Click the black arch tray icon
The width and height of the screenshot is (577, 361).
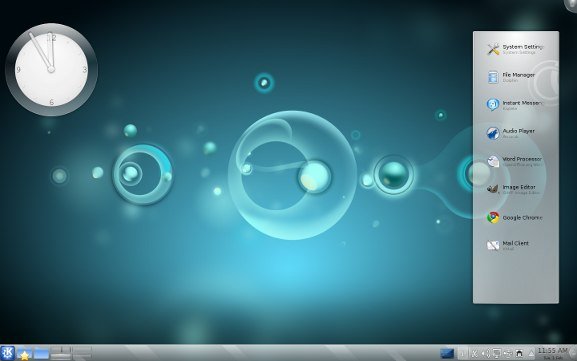coord(519,354)
